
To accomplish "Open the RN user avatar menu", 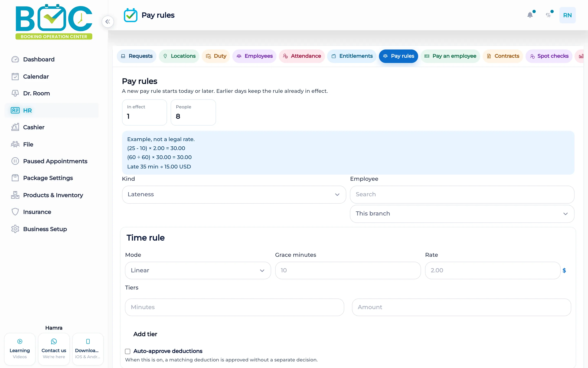I will (x=567, y=15).
